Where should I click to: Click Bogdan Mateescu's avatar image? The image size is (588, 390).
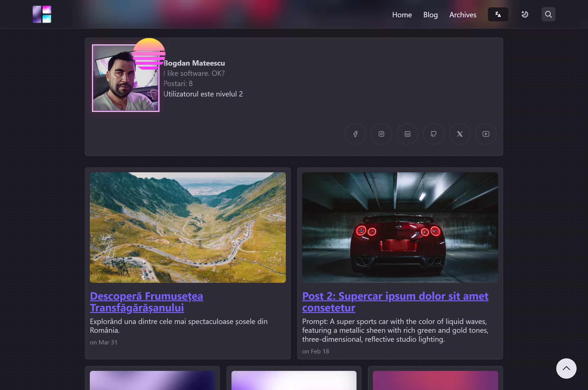click(x=122, y=82)
